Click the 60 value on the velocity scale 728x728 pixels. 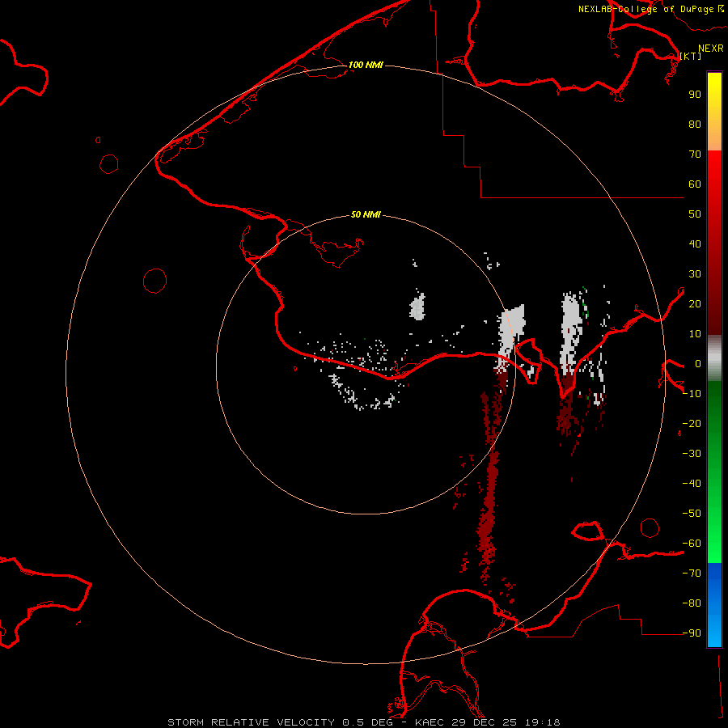point(695,184)
